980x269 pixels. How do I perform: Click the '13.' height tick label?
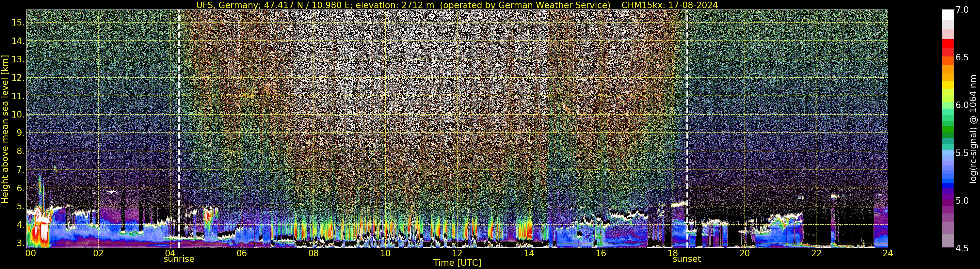(18, 59)
